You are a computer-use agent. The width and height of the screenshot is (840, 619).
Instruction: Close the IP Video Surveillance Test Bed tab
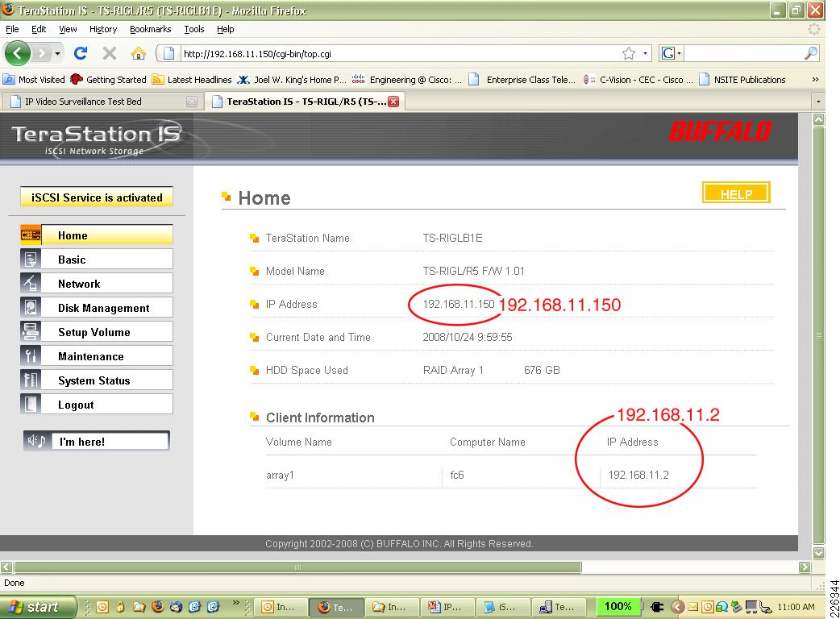point(192,102)
